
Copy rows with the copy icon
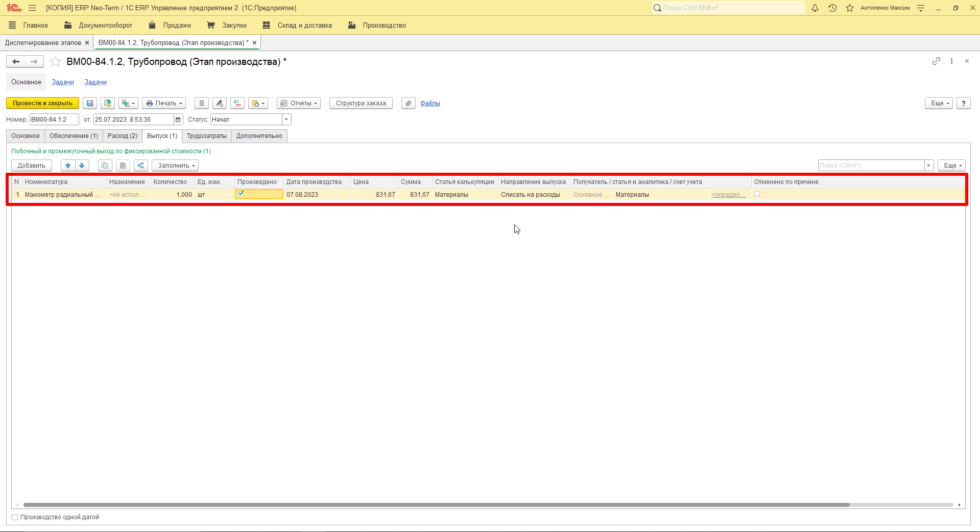pyautogui.click(x=105, y=166)
